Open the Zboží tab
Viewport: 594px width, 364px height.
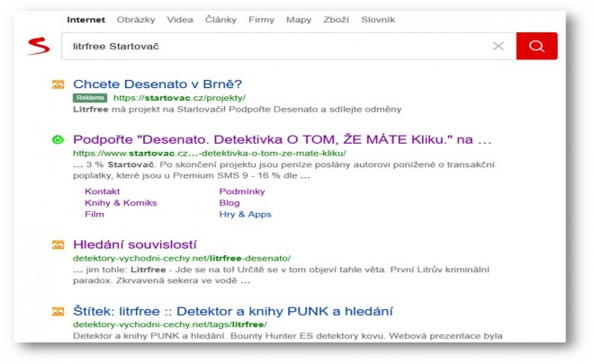[x=336, y=20]
